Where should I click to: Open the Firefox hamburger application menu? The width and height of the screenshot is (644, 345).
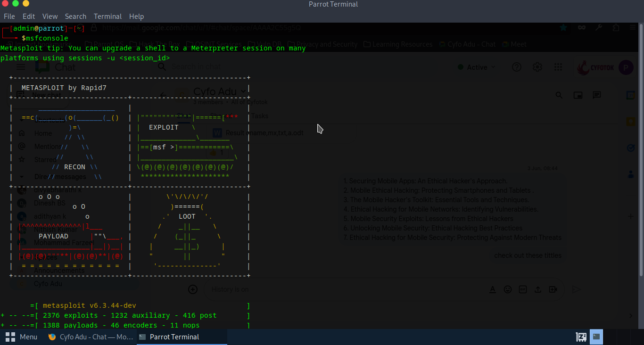coord(633,28)
